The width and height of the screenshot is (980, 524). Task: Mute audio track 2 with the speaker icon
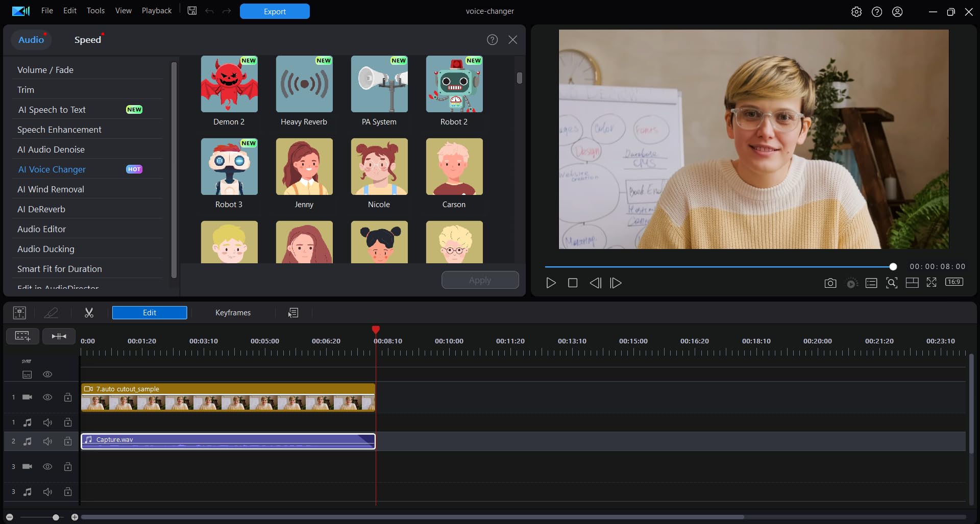click(x=47, y=441)
